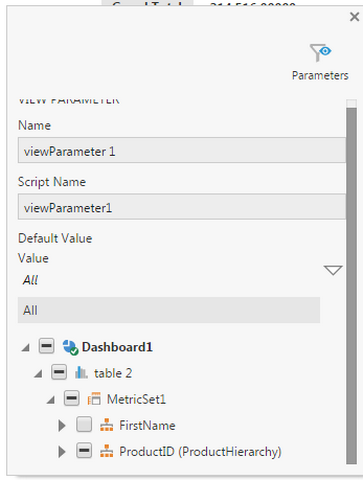Viewport: 363px width, 480px height.
Task: Select the MetricSet1 label
Action: (x=136, y=399)
